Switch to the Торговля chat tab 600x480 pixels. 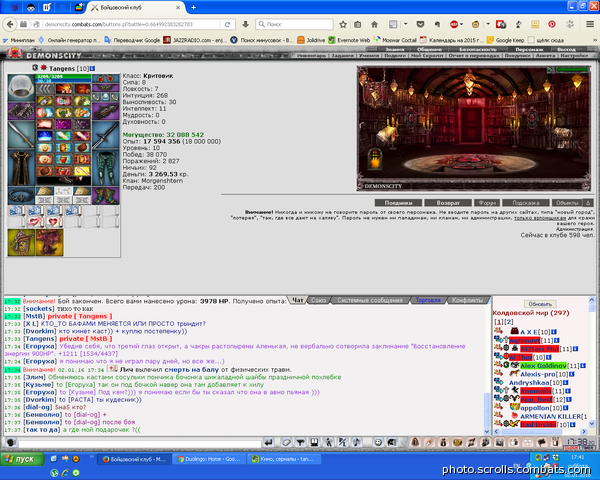[x=428, y=300]
